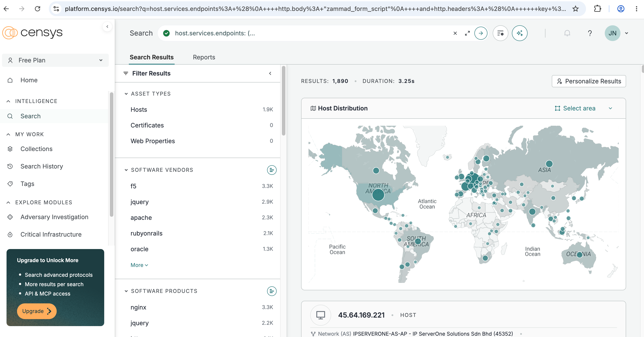Show More software vendors
Image resolution: width=644 pixels, height=337 pixels.
point(139,265)
